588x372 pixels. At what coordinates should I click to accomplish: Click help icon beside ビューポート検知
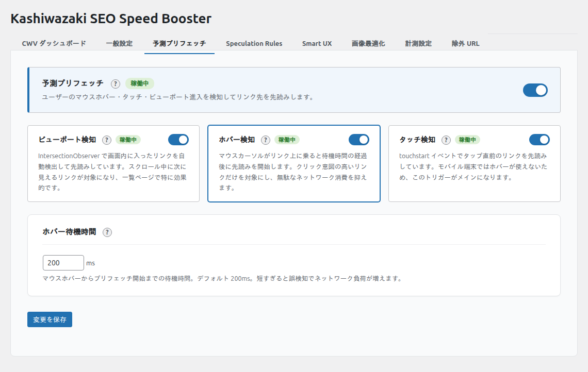[107, 140]
